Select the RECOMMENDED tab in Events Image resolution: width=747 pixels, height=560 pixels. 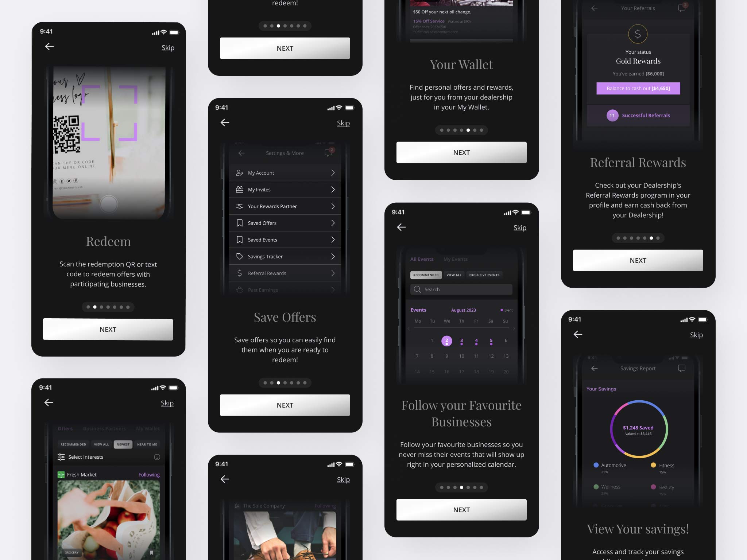click(x=426, y=275)
